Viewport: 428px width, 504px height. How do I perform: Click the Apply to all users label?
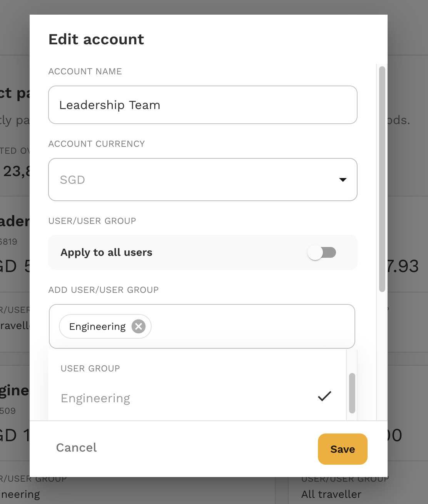pos(107,252)
